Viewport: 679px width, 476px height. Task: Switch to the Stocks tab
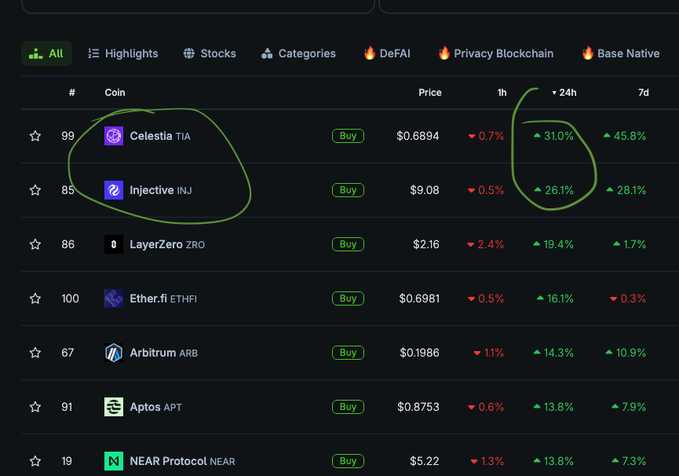[x=210, y=53]
